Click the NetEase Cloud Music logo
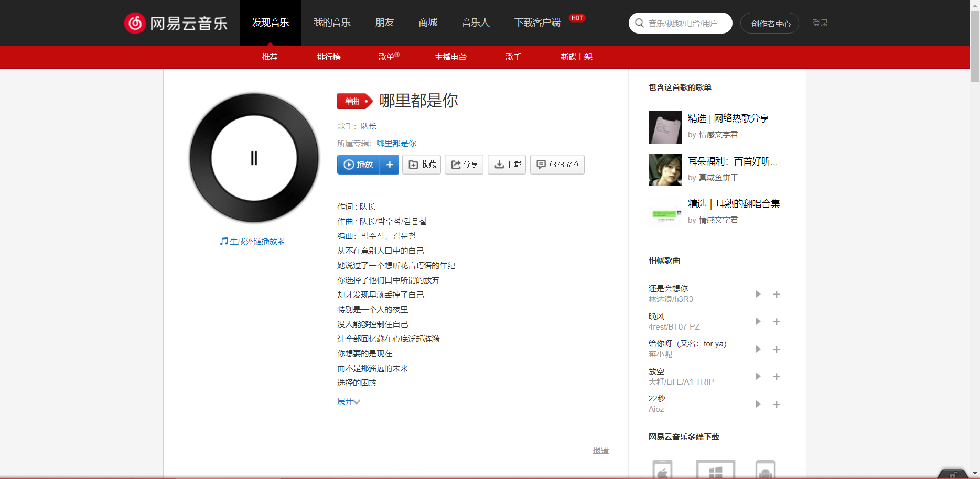 click(176, 23)
